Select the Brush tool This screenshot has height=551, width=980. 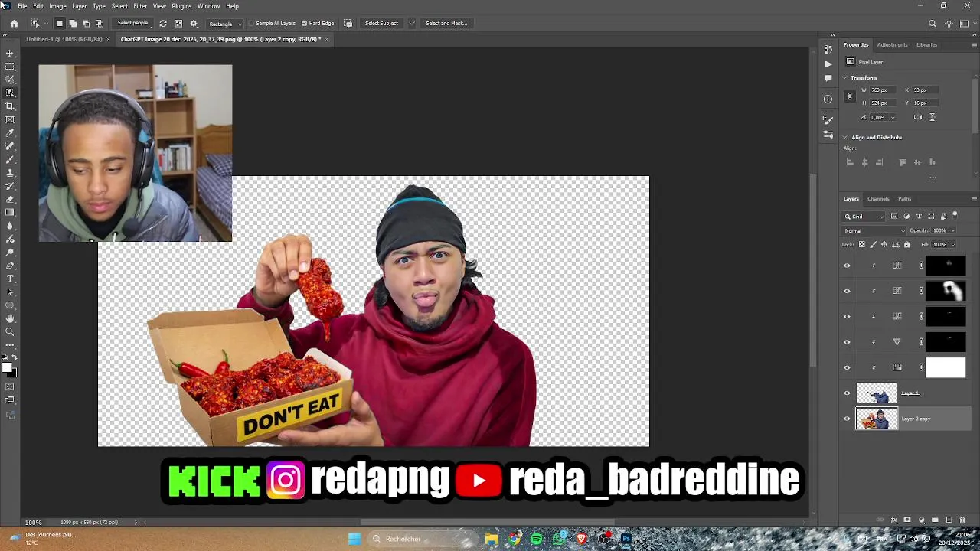(10, 159)
